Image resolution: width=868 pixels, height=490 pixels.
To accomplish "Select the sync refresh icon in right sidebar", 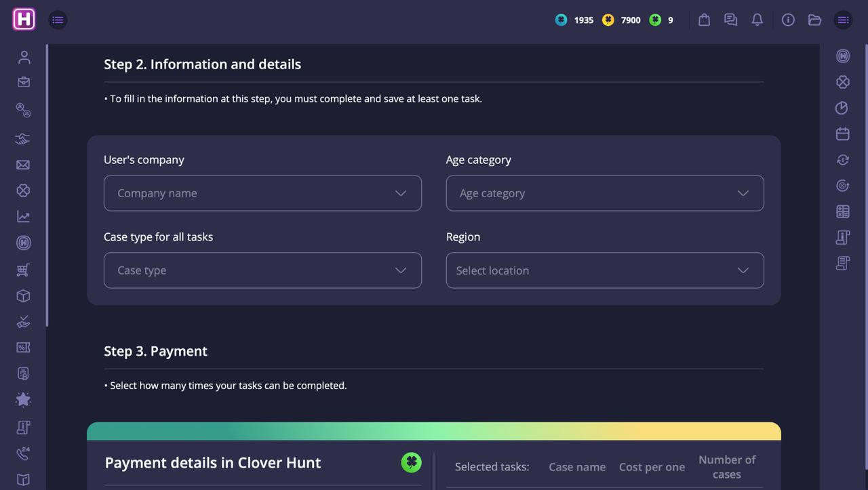I will click(x=842, y=159).
